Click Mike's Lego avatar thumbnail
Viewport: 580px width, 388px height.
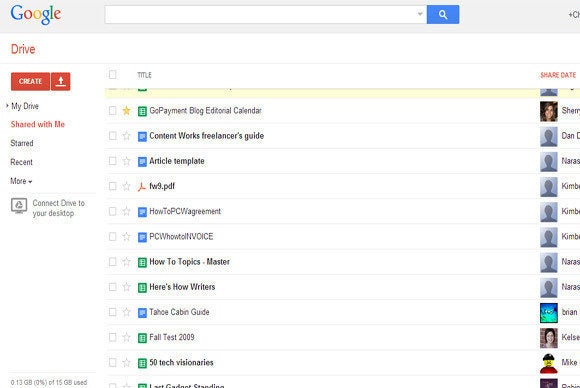(x=549, y=363)
